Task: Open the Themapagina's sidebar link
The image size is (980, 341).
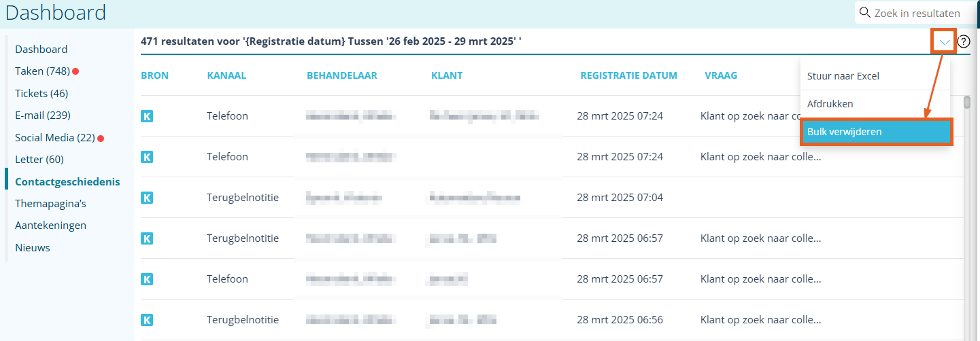Action: pos(50,203)
